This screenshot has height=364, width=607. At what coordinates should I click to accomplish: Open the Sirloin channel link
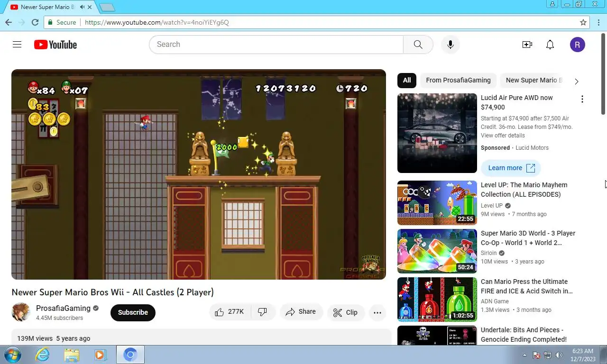pos(488,253)
